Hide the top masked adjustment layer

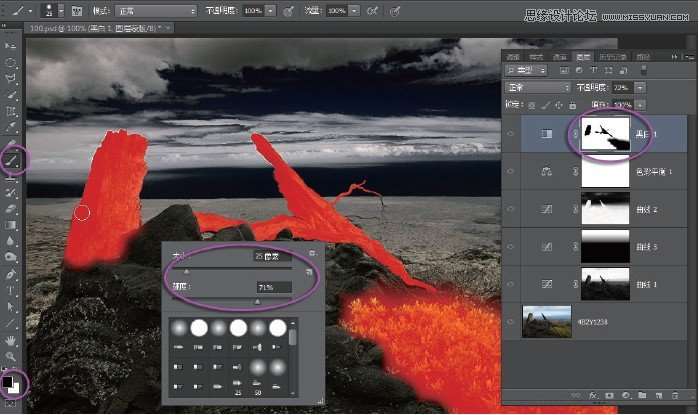[x=510, y=134]
